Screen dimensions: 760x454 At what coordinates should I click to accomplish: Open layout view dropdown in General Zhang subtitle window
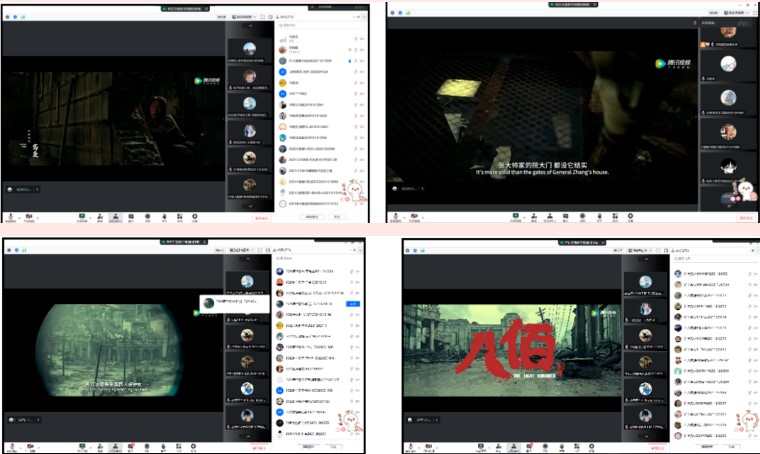pyautogui.click(x=735, y=13)
